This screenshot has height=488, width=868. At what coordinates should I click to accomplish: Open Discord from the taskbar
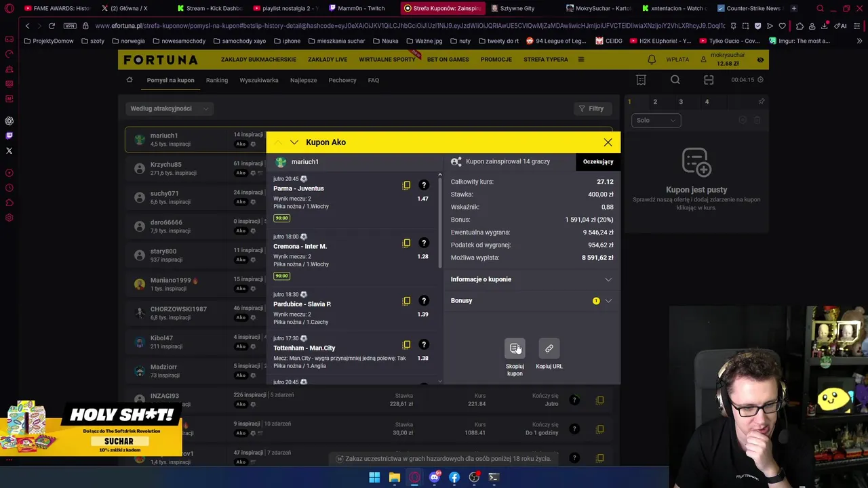(x=435, y=477)
